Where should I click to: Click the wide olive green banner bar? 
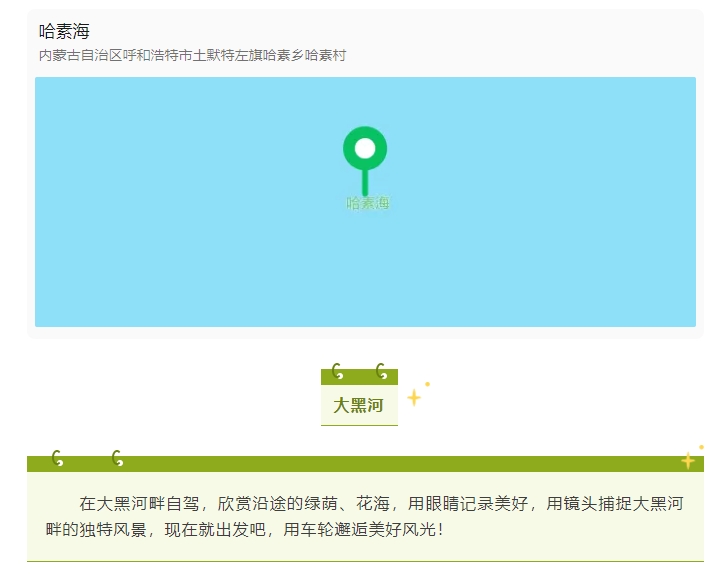400,463
